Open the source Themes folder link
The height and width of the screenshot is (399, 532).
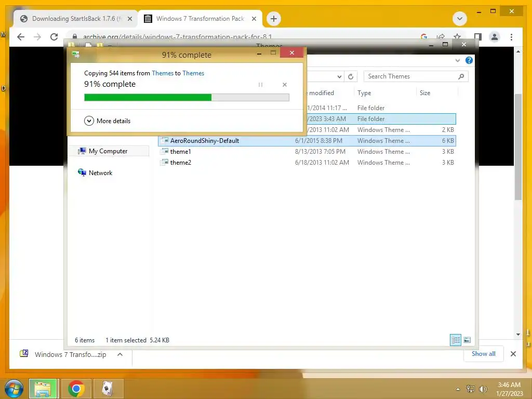163,73
